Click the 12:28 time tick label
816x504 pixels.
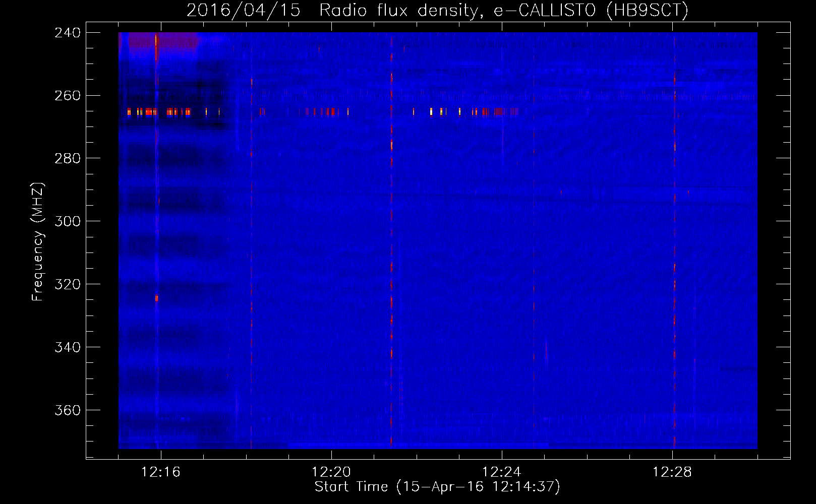[672, 472]
